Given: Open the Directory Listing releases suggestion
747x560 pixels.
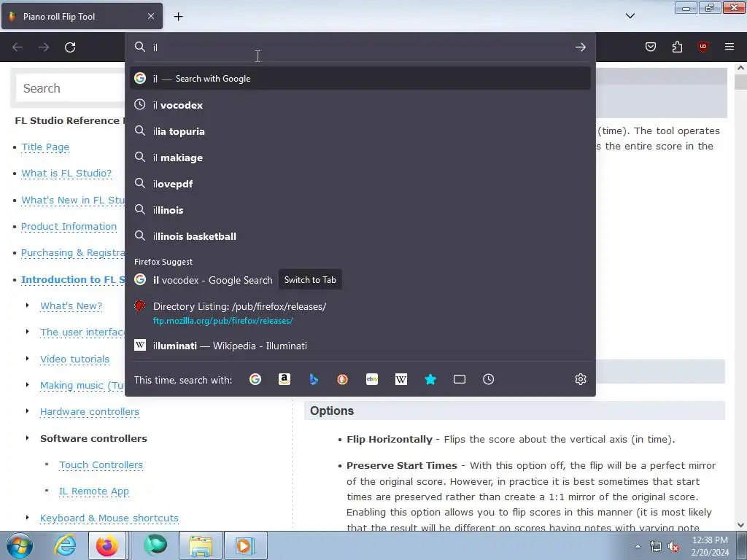Looking at the screenshot, I should pos(360,313).
